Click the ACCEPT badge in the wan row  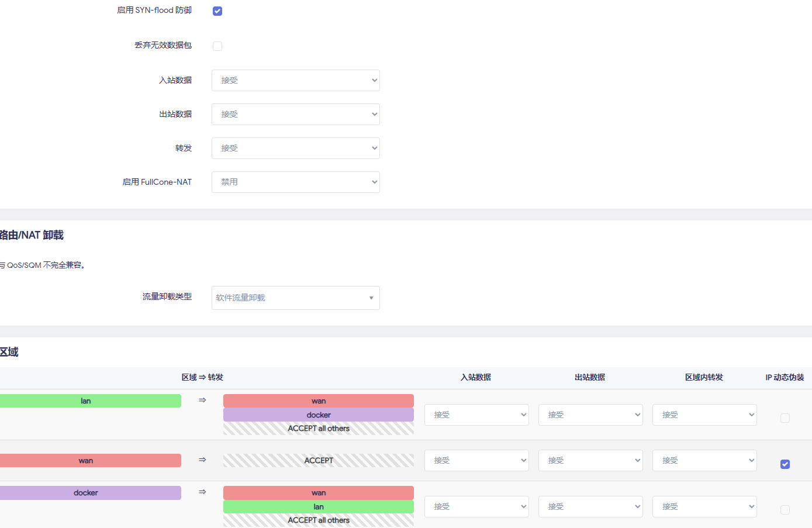click(319, 460)
